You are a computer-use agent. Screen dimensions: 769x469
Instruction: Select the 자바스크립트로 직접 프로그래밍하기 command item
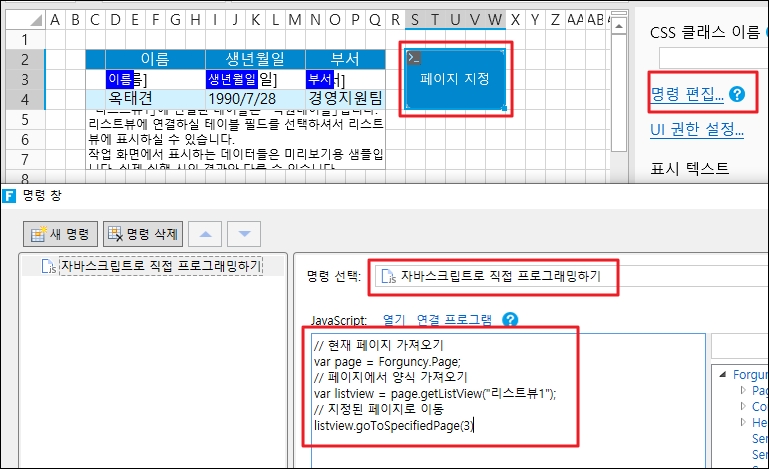160,266
